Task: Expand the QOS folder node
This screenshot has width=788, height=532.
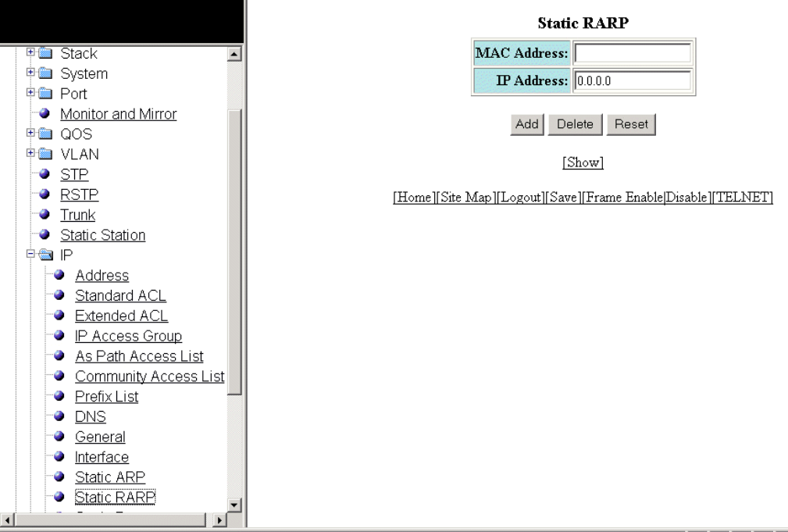Action: (x=30, y=132)
